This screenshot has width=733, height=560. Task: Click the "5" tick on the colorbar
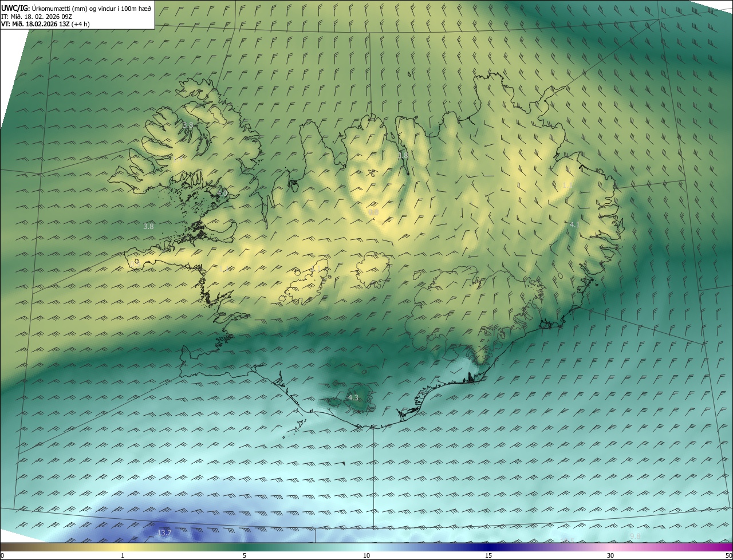coord(245,555)
